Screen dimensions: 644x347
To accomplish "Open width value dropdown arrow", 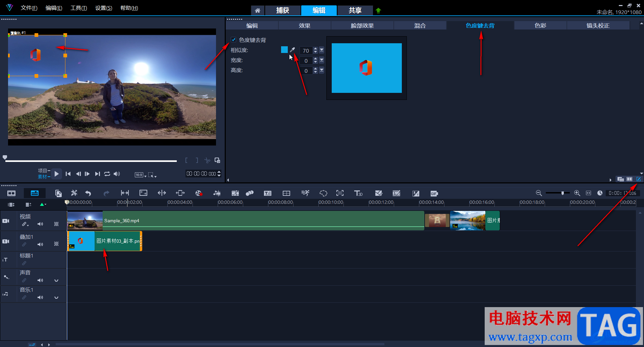I will click(x=322, y=60).
